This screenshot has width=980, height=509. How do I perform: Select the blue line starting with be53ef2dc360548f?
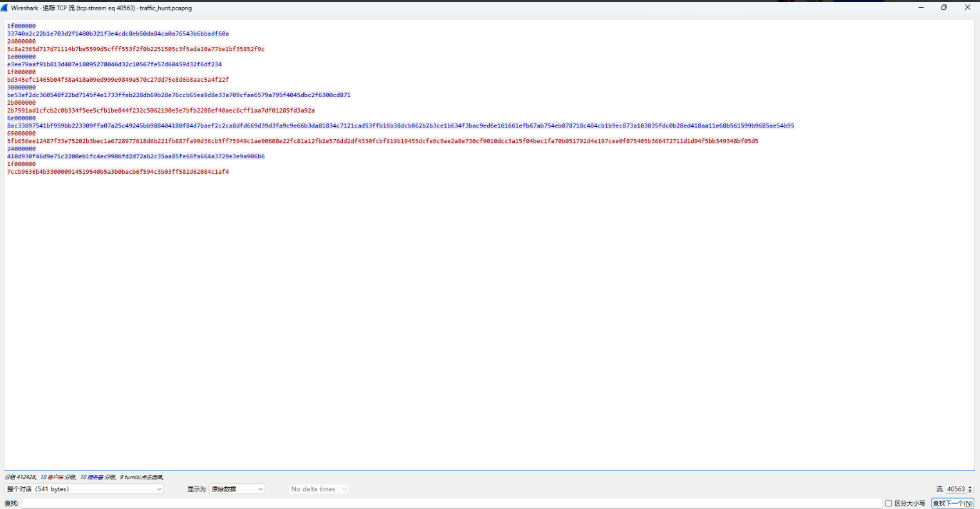pyautogui.click(x=179, y=95)
